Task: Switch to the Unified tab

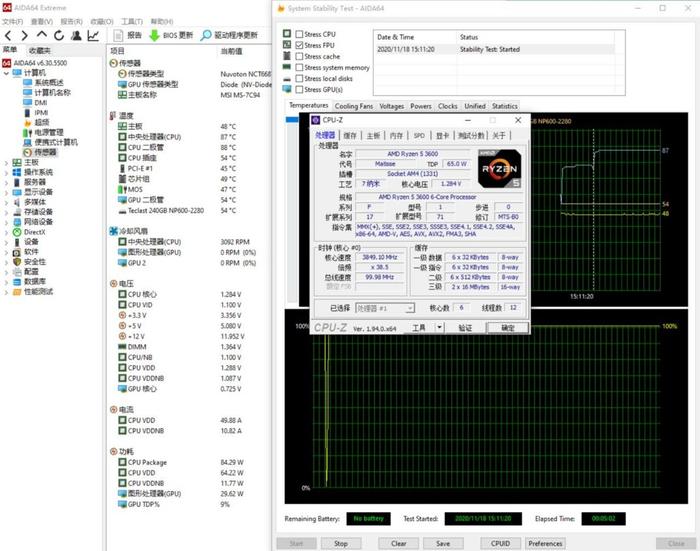Action: tap(475, 106)
